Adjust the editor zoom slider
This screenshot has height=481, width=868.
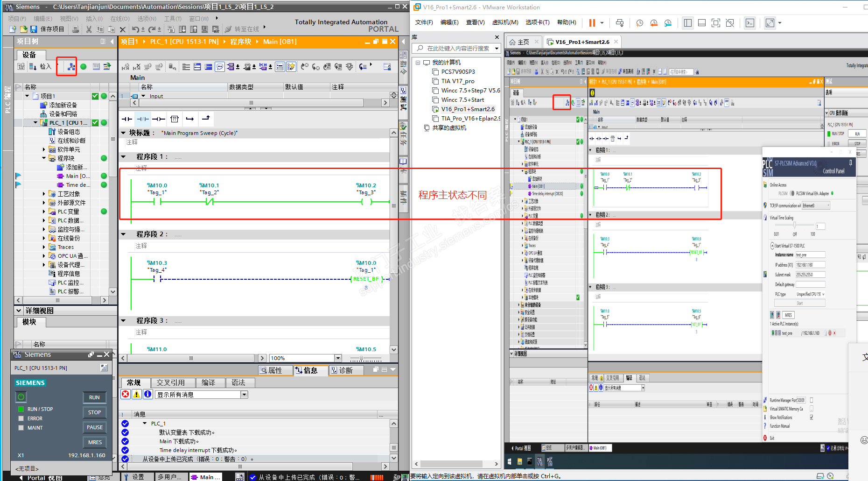pyautogui.click(x=362, y=358)
